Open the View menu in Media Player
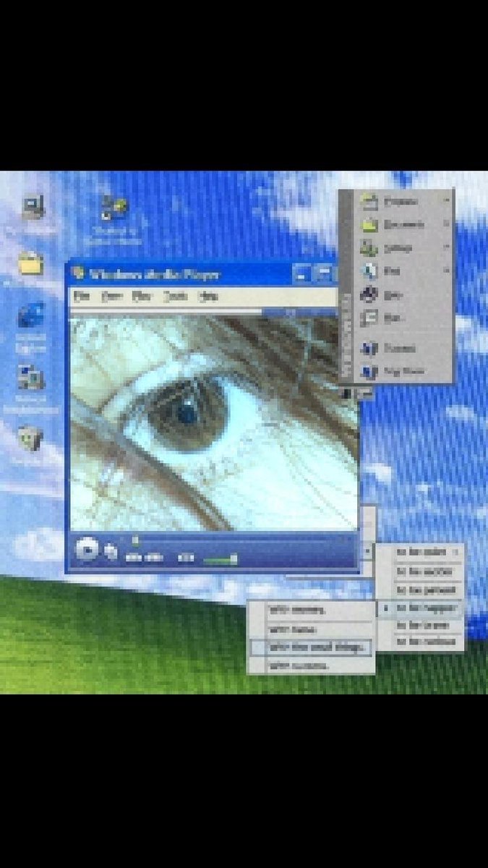Image resolution: width=488 pixels, height=868 pixels. pos(111,297)
